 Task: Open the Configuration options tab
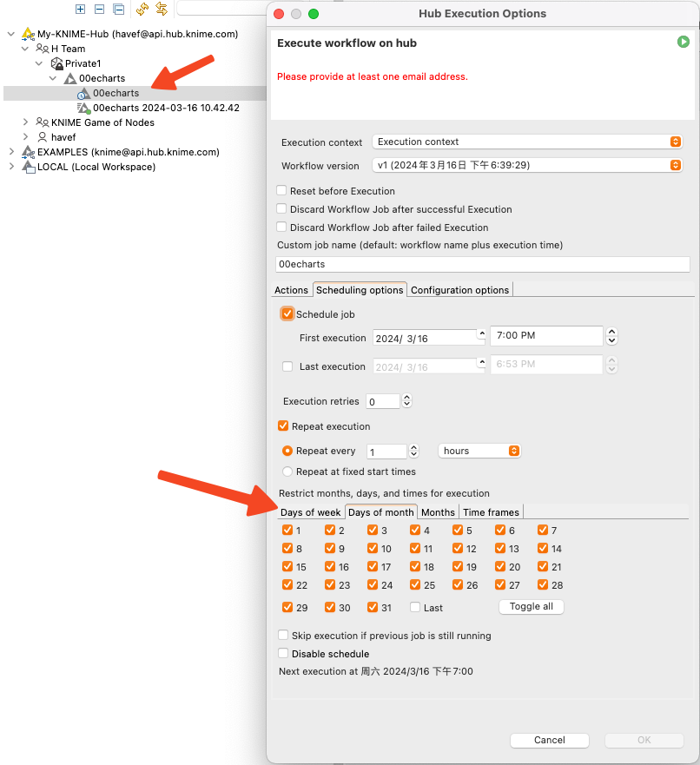(459, 290)
